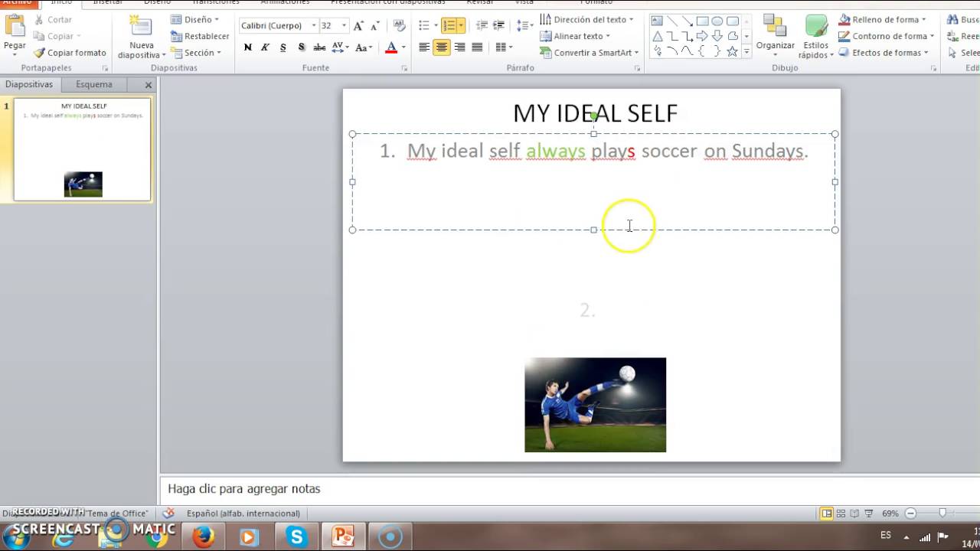The height and width of the screenshot is (551, 980).
Task: Apply red font color A
Action: (391, 47)
